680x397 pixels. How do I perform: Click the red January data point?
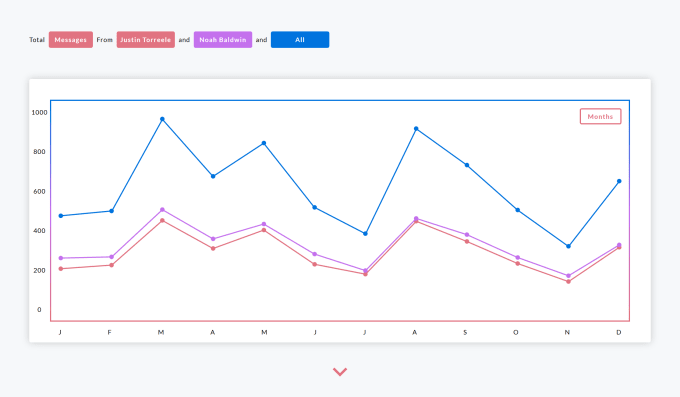point(61,269)
